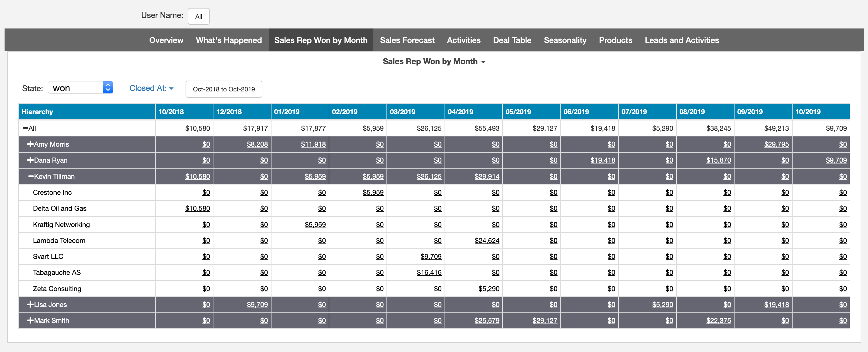
Task: Click the User Name All filter button
Action: 198,16
